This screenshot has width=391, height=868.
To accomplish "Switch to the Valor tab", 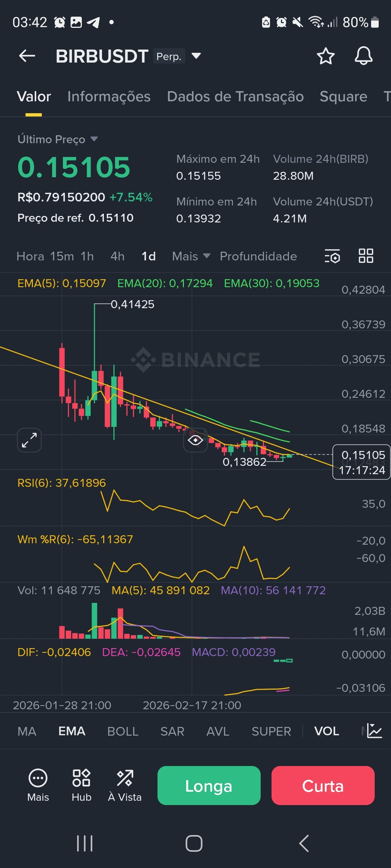I will 34,97.
